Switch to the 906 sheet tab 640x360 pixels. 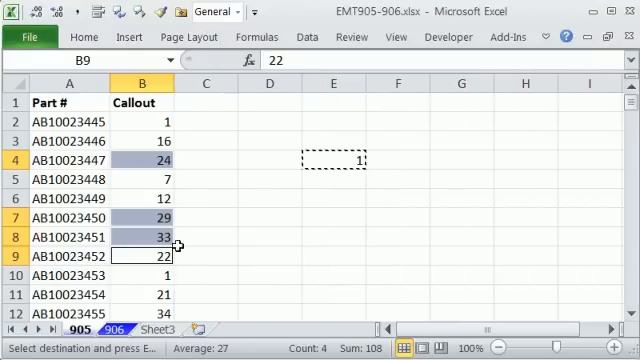click(x=114, y=329)
